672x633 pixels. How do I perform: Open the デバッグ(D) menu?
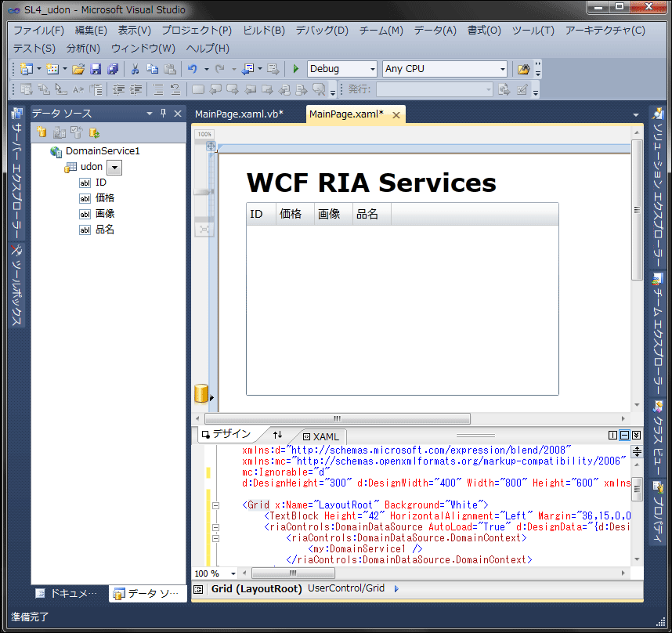point(322,31)
